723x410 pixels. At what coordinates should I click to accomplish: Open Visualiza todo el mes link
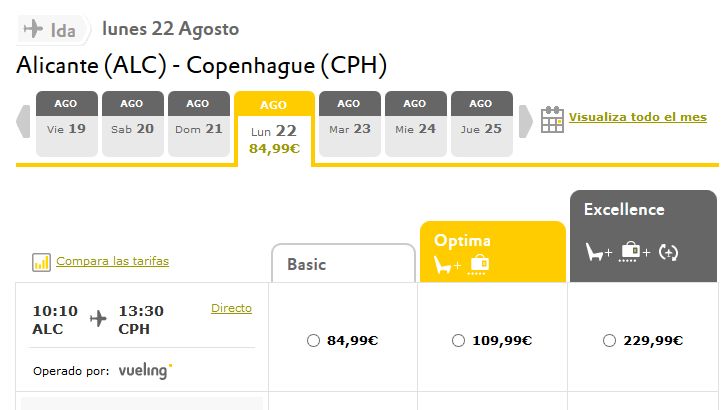pos(638,117)
